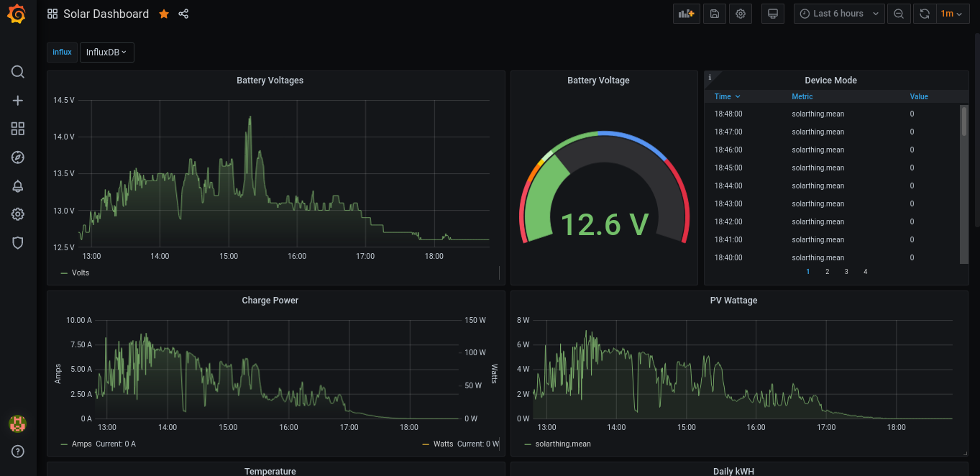Open the Configuration sidebar menu
The height and width of the screenshot is (476, 980).
coord(17,214)
